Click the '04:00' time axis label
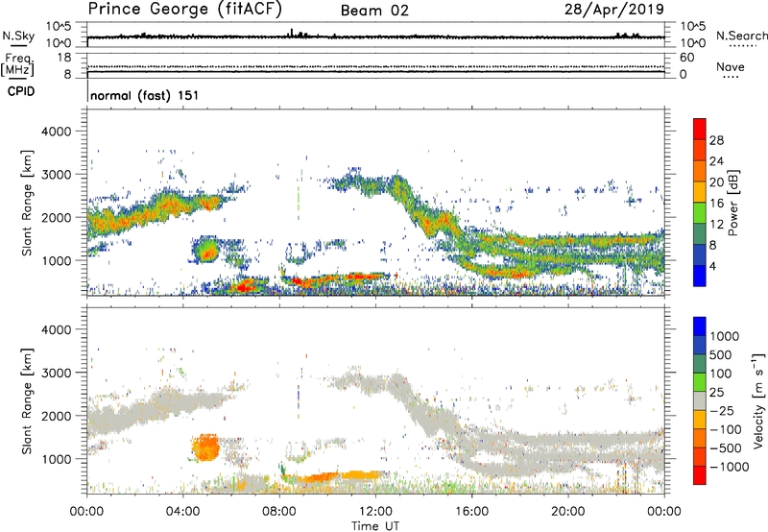This screenshot has width=768, height=532. point(182,512)
